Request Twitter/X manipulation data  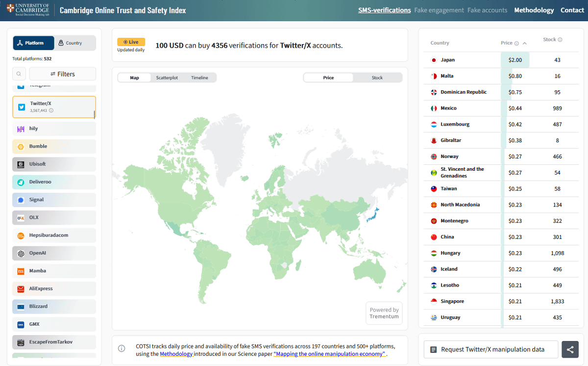click(490, 349)
